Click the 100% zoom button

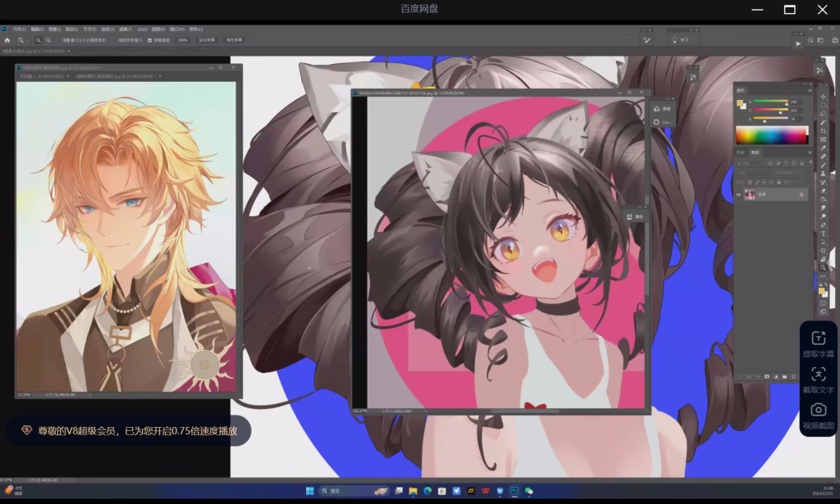182,39
